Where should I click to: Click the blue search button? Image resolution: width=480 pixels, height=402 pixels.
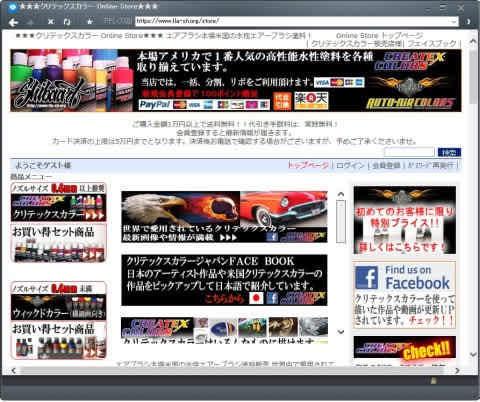(449, 152)
